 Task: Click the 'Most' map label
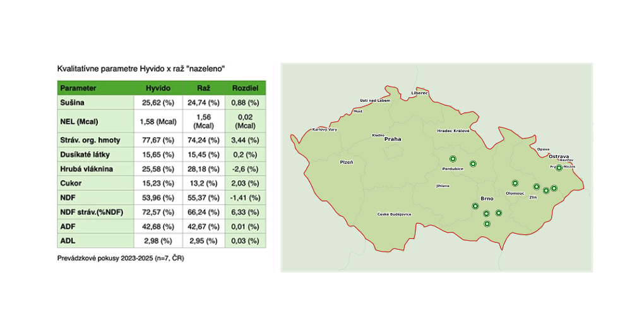(358, 111)
